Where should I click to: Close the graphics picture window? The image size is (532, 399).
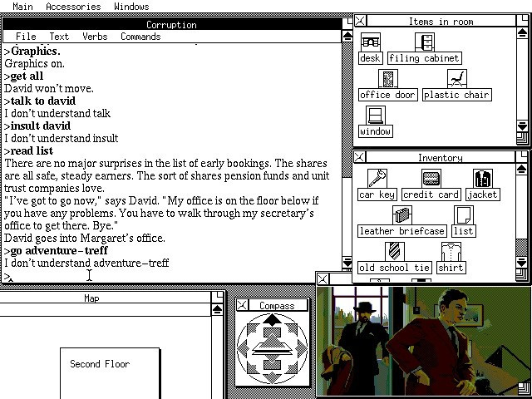(x=323, y=279)
